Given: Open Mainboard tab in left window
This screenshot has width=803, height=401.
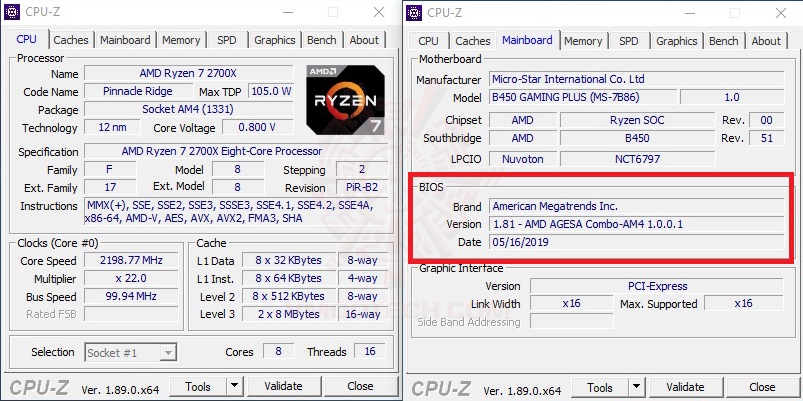Looking at the screenshot, I should coord(125,40).
